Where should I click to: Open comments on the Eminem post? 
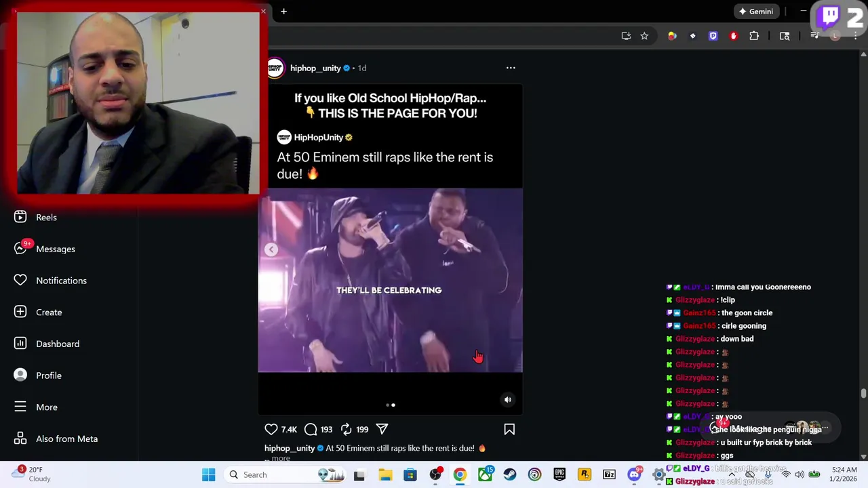[311, 429]
